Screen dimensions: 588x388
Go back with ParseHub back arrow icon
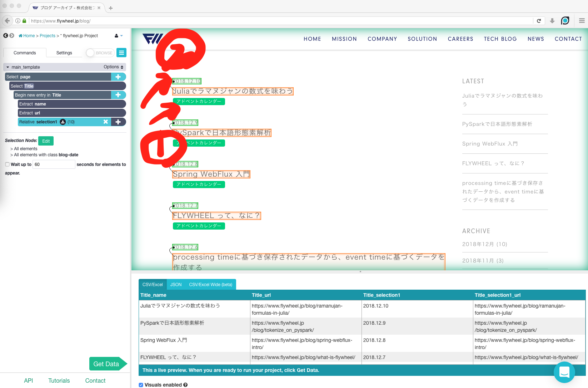(x=6, y=36)
